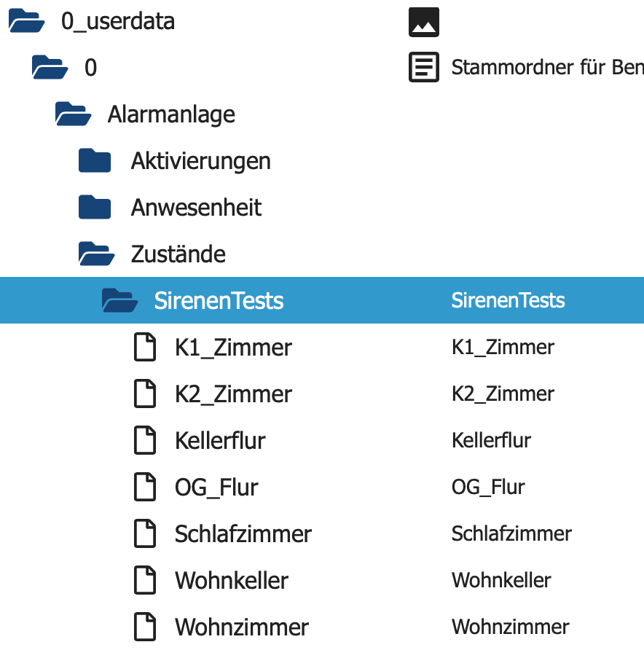Click the K2_Zimmer file icon
644x650 pixels.
145,393
